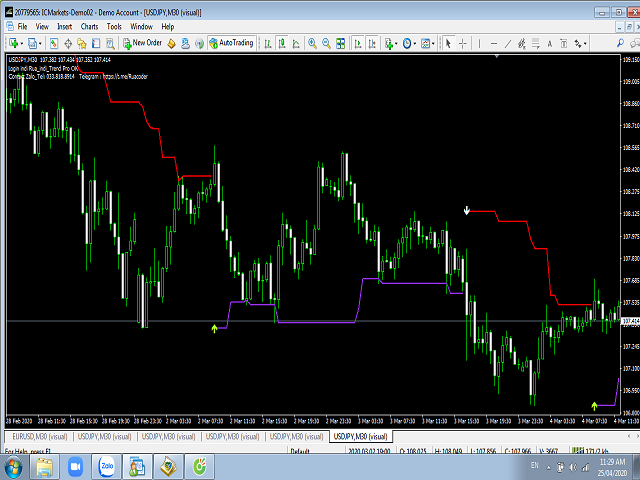Screen dimensions: 640x480
Task: Toggle chart Auto Scroll
Action: [358, 43]
